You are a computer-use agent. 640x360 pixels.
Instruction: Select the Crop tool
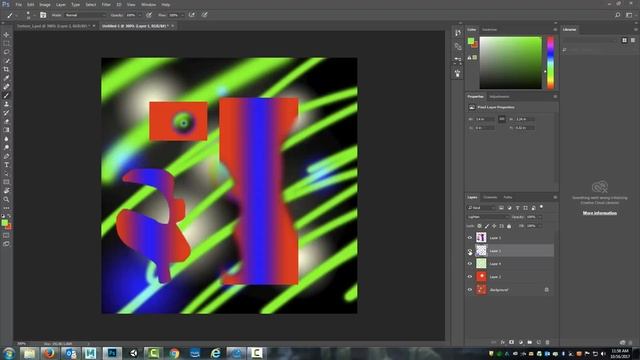[6, 69]
